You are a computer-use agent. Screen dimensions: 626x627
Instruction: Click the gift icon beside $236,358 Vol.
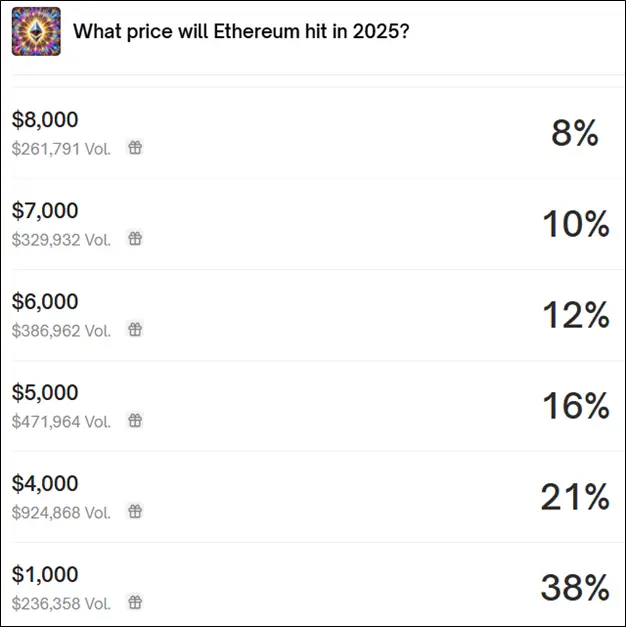point(135,602)
